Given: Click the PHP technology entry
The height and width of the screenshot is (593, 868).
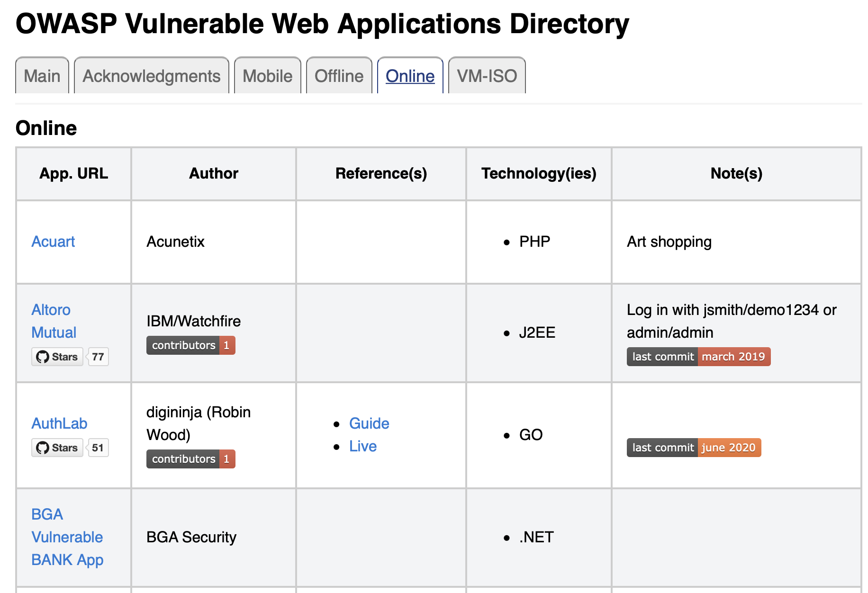Looking at the screenshot, I should pyautogui.click(x=535, y=242).
